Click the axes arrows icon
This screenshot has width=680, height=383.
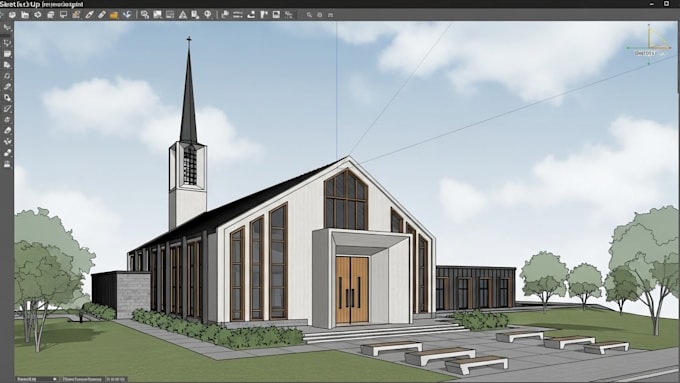point(127,15)
